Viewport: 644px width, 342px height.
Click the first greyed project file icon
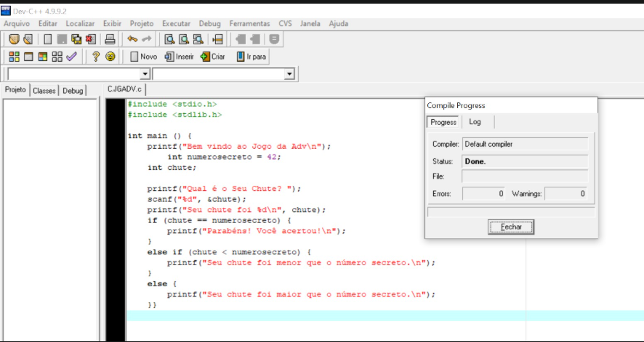pos(241,39)
